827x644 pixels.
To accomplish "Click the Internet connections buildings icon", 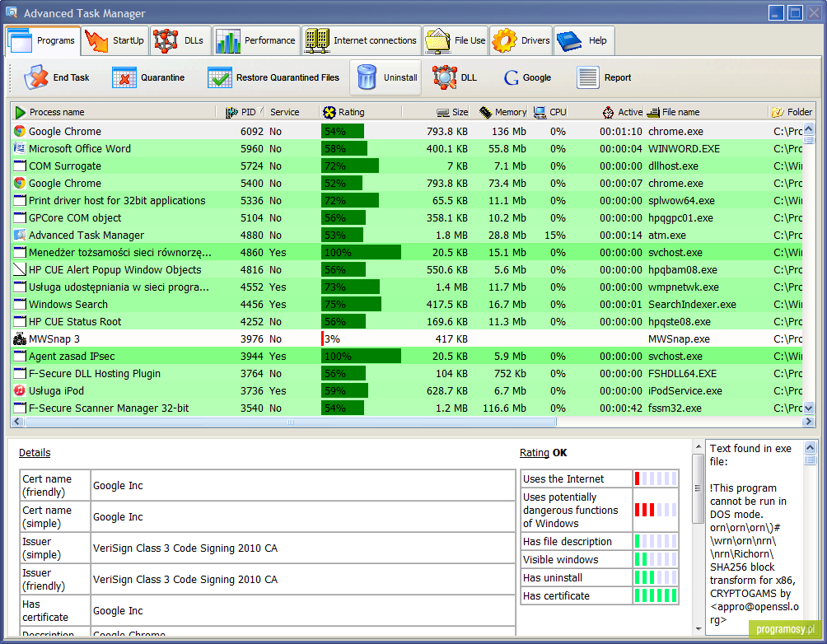I will [317, 40].
